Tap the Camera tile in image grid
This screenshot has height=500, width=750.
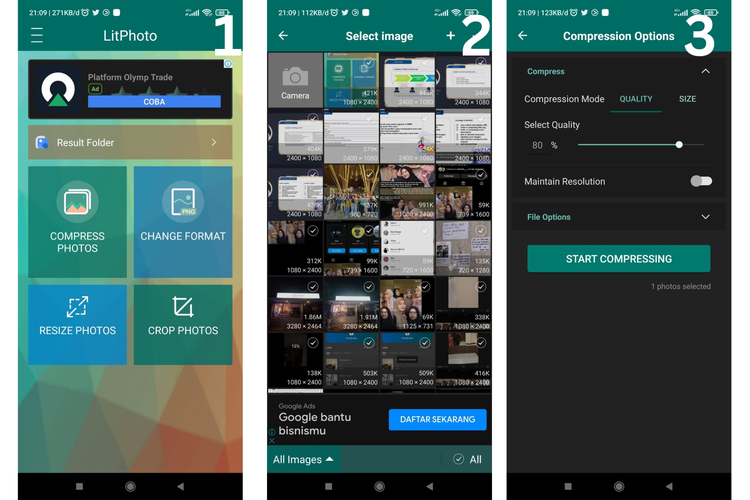tap(295, 80)
